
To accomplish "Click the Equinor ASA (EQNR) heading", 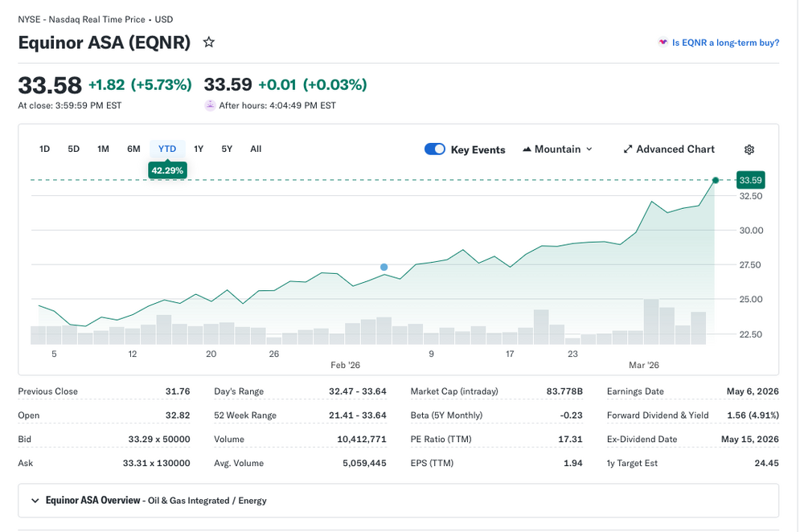I will point(104,42).
